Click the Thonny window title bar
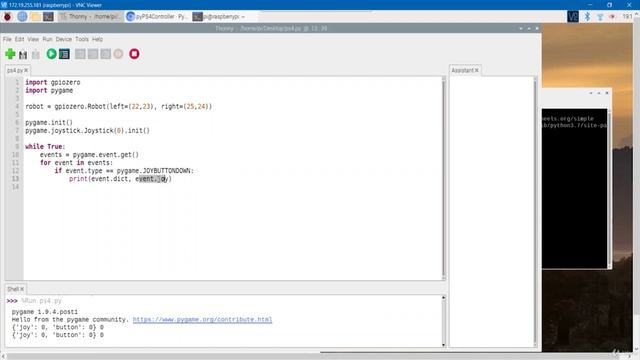Image resolution: width=640 pixels, height=360 pixels. pos(271,29)
